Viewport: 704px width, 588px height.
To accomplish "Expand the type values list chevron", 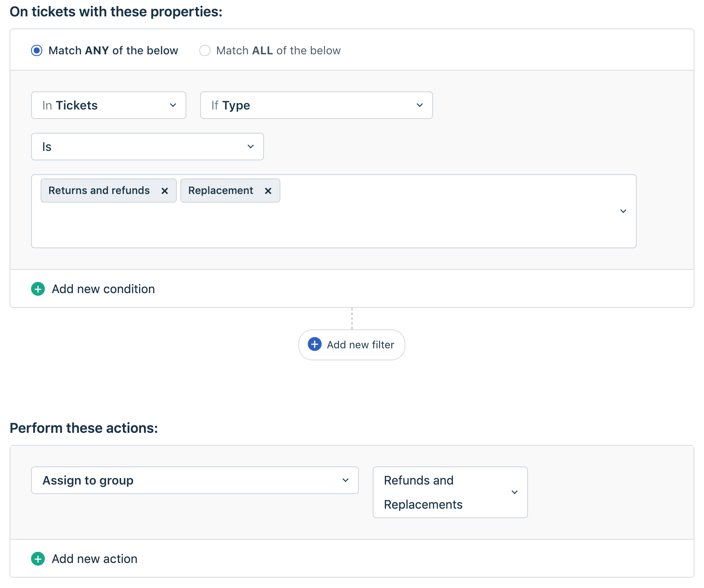I will [x=623, y=211].
